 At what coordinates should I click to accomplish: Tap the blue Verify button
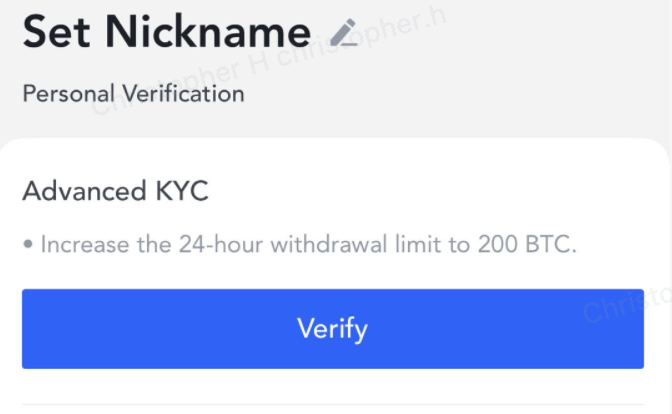[333, 329]
